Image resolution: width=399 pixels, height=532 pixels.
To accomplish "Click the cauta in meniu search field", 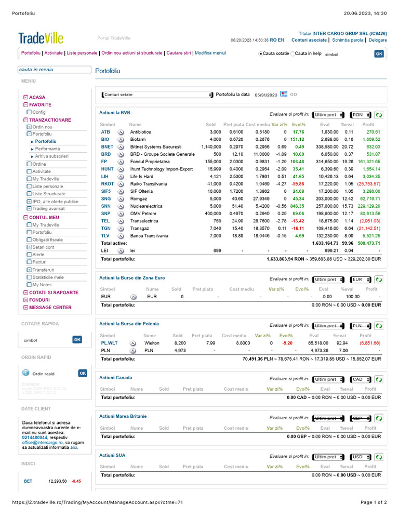I will [x=55, y=70].
